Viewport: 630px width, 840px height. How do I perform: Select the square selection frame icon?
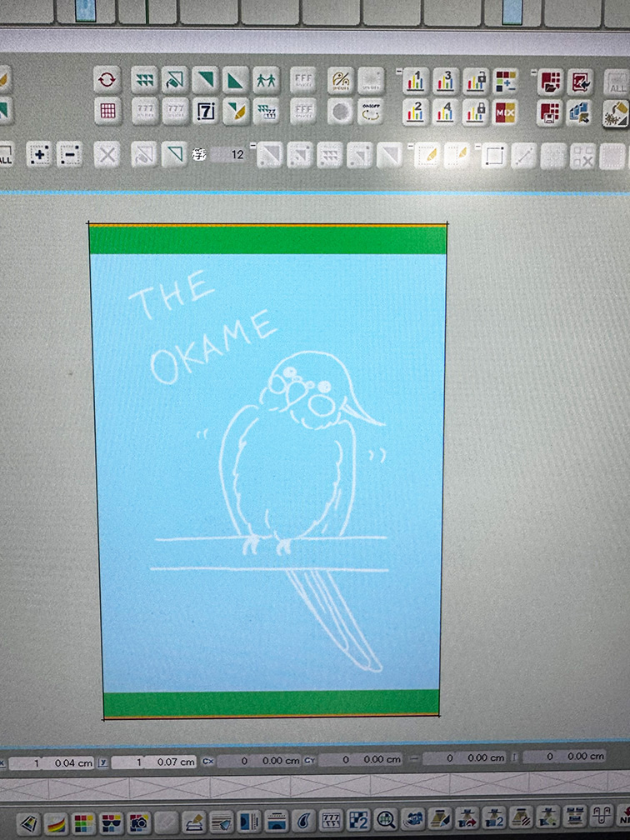tap(493, 157)
